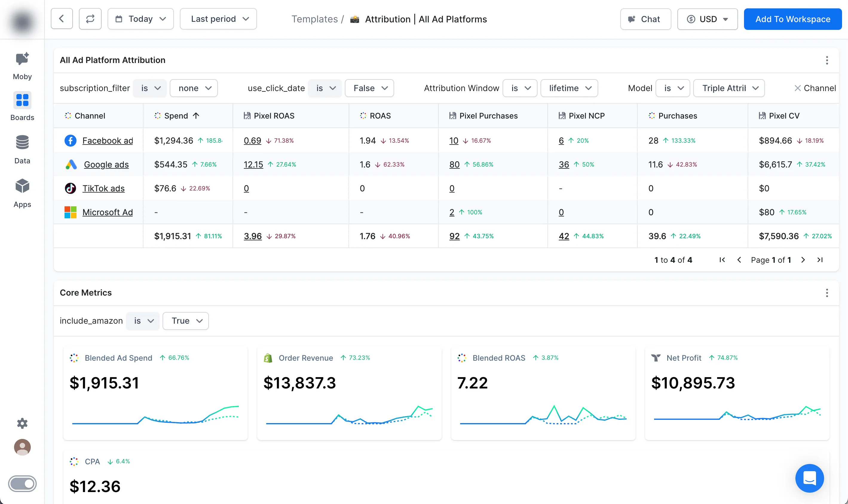The image size is (848, 504).
Task: Open All Ad Platform Attribution three-dot menu
Action: pyautogui.click(x=826, y=60)
